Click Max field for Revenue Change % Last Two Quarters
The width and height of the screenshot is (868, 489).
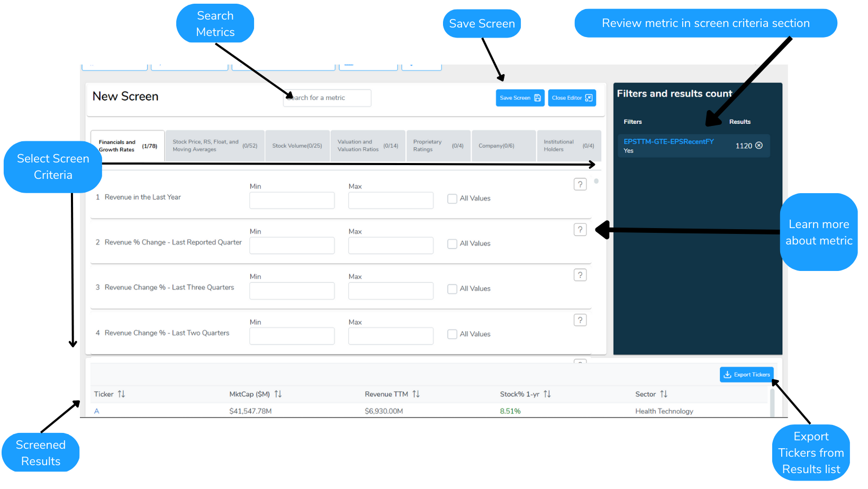click(391, 336)
